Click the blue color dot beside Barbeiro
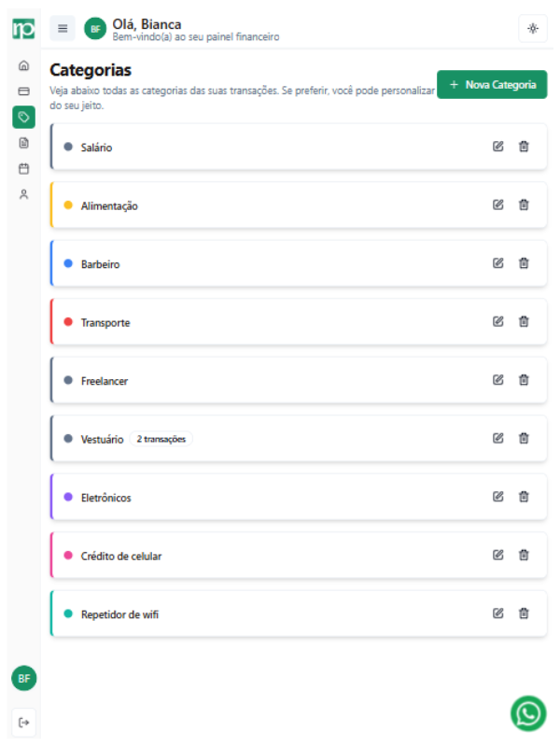The width and height of the screenshot is (560, 747). (68, 263)
